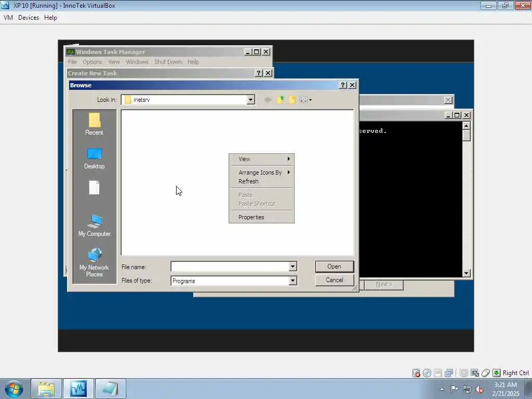Go up one folder level

pyautogui.click(x=280, y=100)
